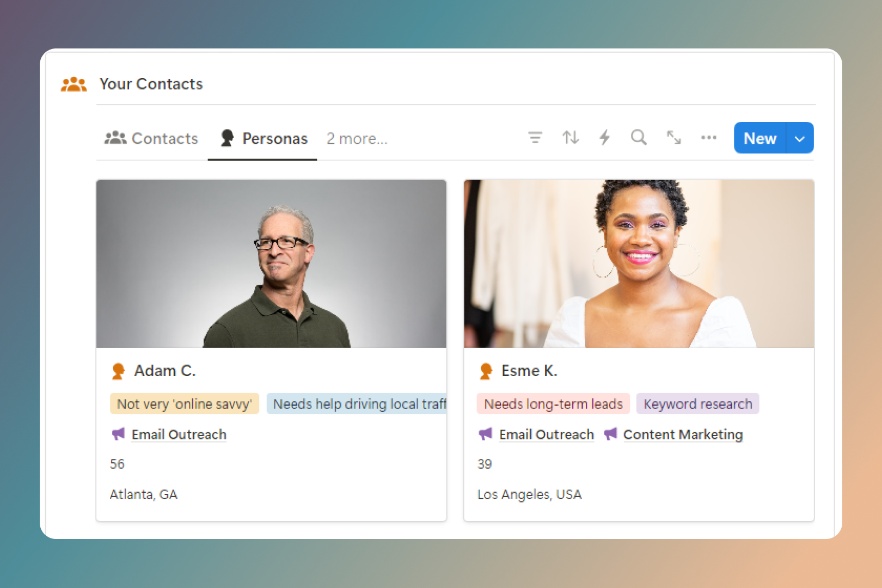Select the Keyword research tag
The width and height of the screenshot is (882, 588).
pos(697,403)
